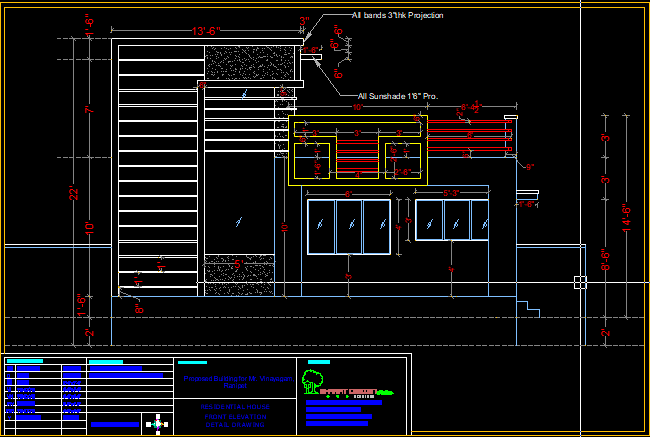Viewport: 650px width, 437px height.
Task: Click the 'RESIDENTIAL HOUSE' title text
Action: coord(235,407)
